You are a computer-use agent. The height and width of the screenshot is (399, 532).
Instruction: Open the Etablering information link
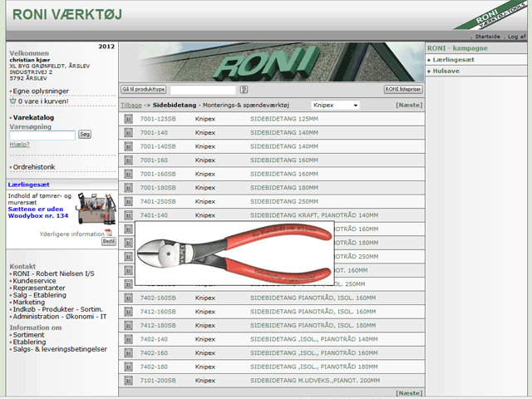coord(29,342)
